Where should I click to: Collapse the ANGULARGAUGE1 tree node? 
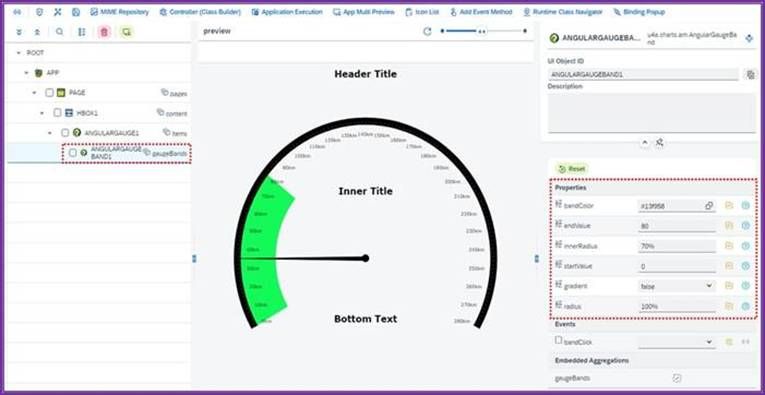pos(50,133)
